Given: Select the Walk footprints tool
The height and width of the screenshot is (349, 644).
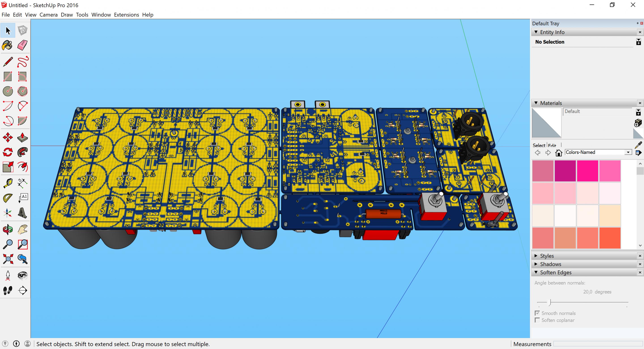Looking at the screenshot, I should coord(8,290).
